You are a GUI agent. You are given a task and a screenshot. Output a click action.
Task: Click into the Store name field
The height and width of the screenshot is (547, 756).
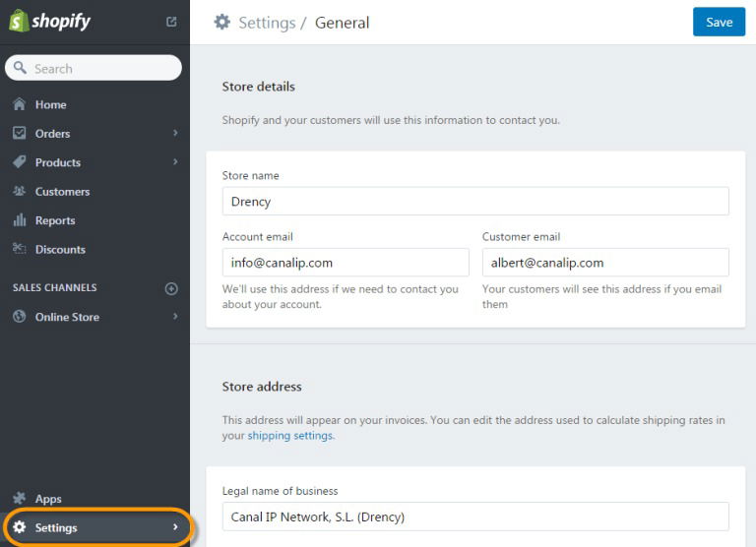475,202
